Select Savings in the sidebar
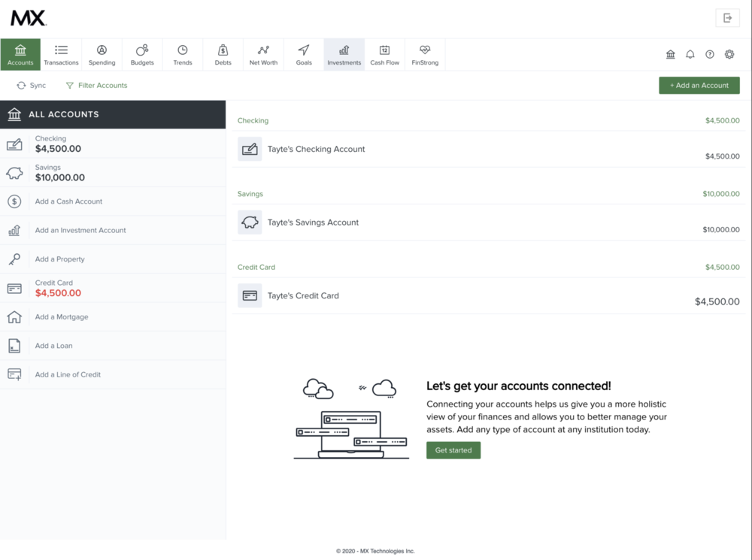This screenshot has width=752, height=560. tap(113, 173)
